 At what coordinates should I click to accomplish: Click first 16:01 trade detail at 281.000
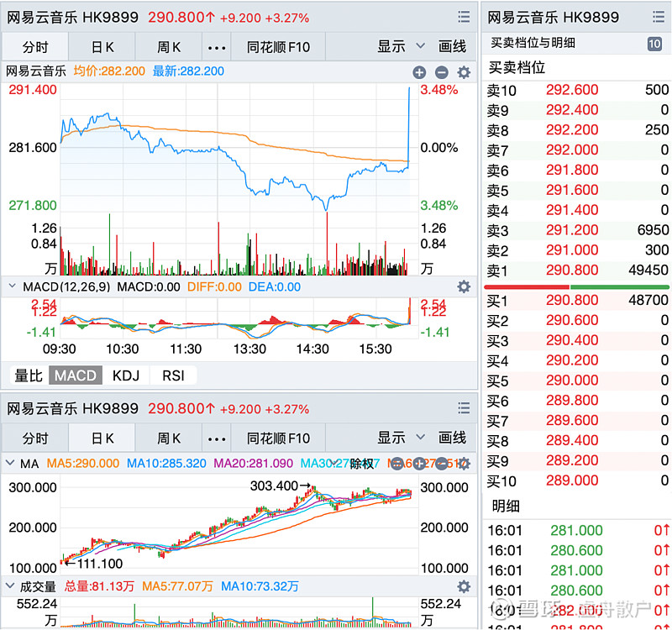point(577,531)
